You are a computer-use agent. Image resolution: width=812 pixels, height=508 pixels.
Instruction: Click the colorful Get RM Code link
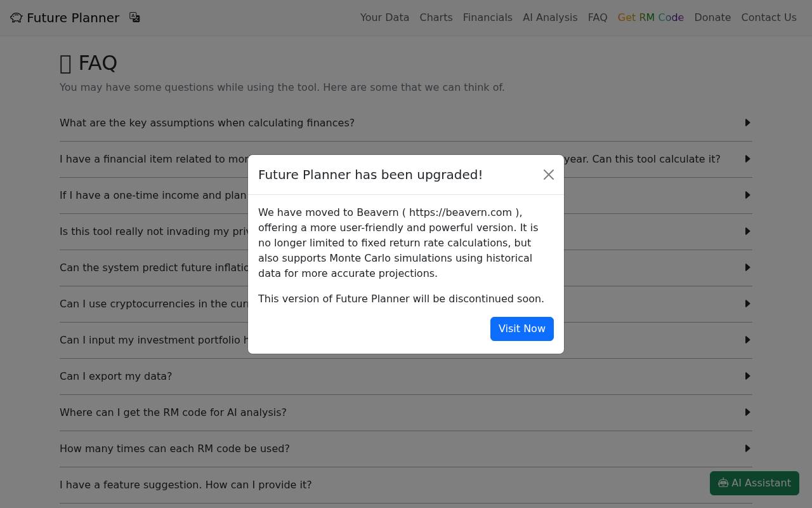pyautogui.click(x=651, y=18)
